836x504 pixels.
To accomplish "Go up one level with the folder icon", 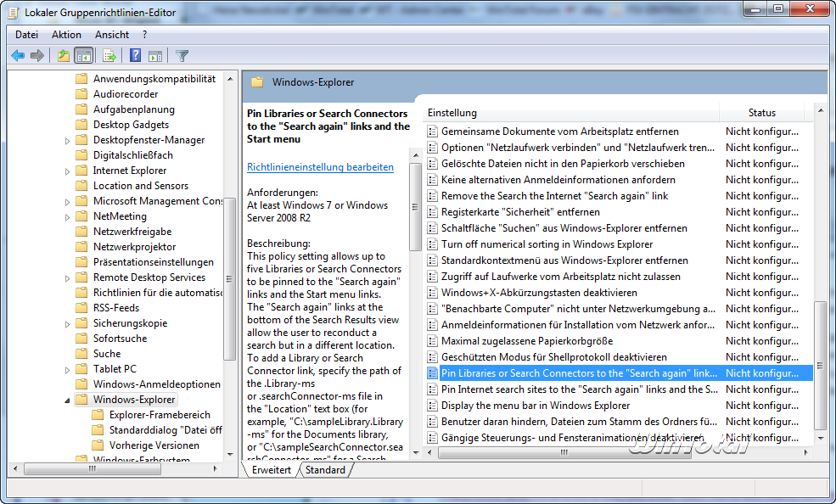I will tap(64, 56).
